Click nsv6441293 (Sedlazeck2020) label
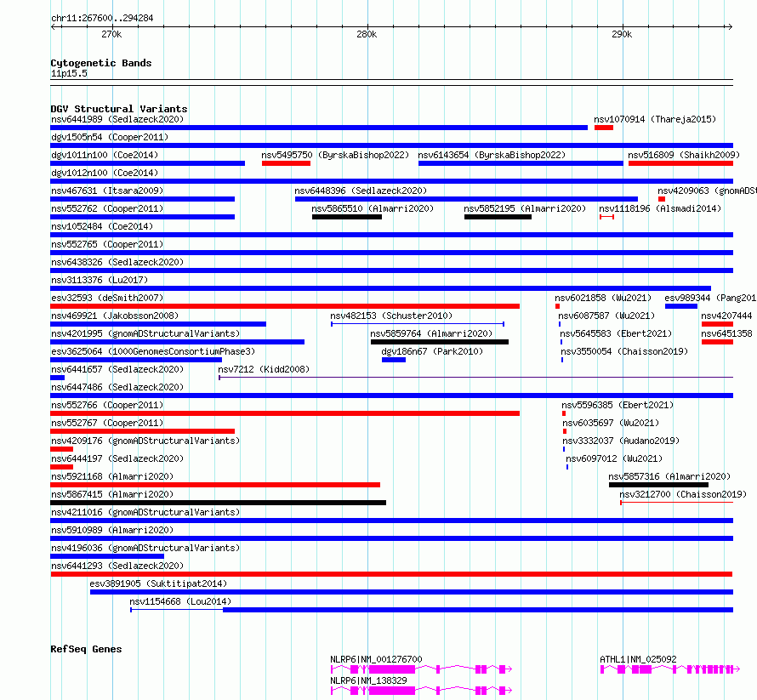757x700 pixels. [117, 566]
